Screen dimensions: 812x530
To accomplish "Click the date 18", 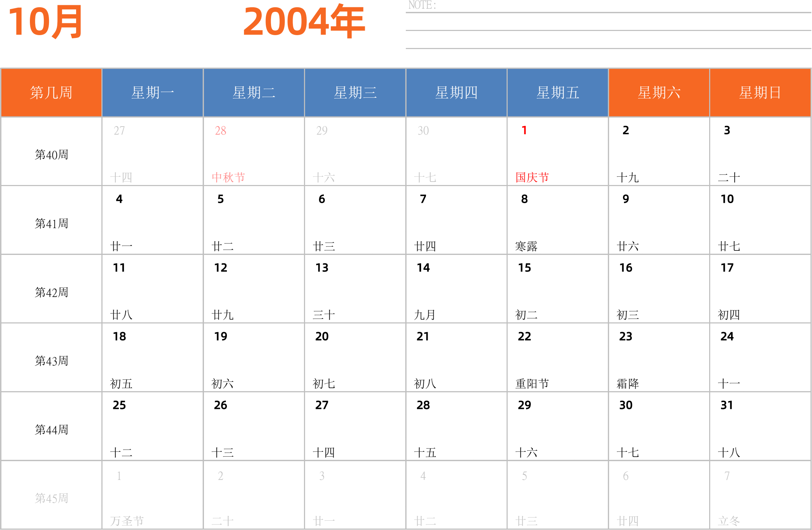I will click(119, 336).
